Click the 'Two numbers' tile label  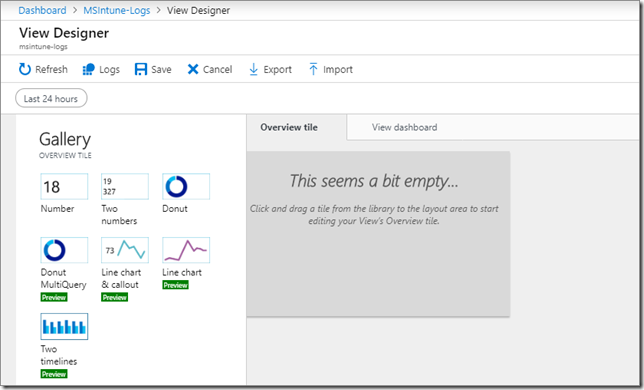coord(119,215)
